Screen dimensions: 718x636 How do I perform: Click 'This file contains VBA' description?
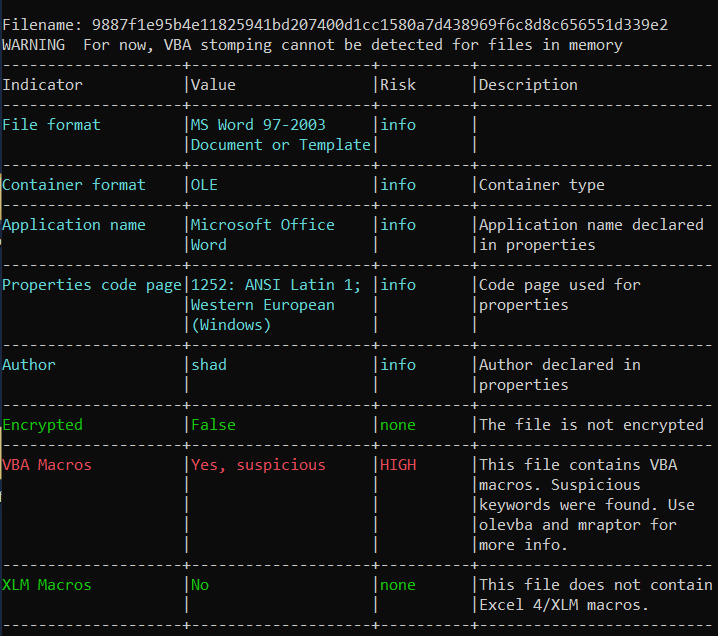[x=578, y=465]
